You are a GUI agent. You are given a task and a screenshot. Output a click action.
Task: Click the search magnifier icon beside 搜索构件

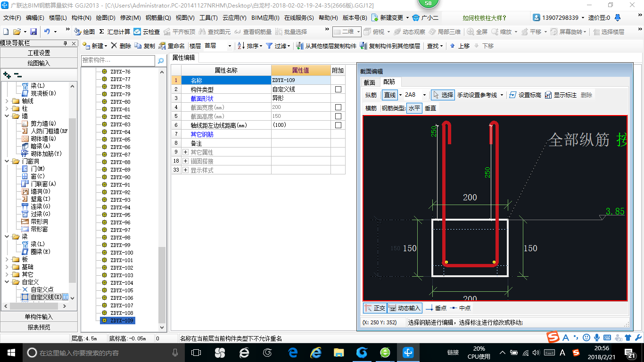(161, 60)
